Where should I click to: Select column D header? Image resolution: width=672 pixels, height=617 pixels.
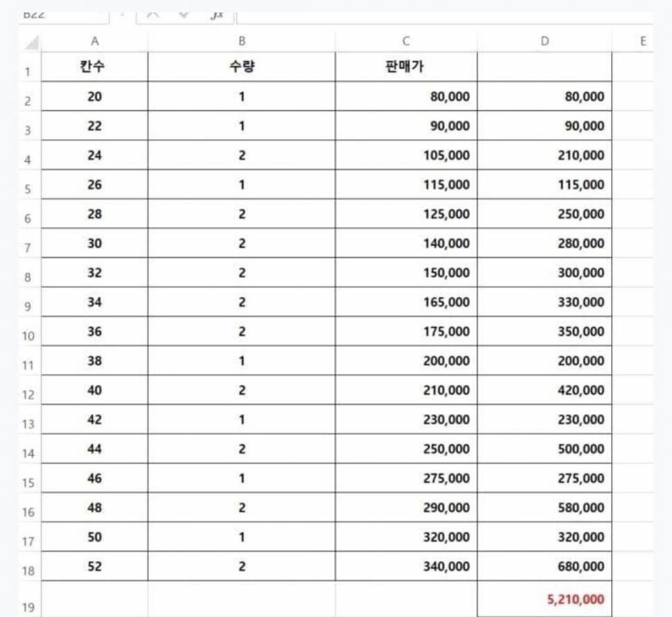coord(545,41)
